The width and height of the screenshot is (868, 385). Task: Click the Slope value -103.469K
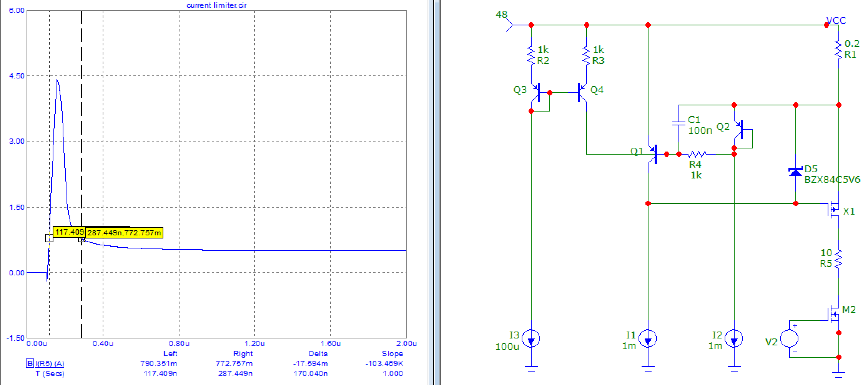point(384,363)
